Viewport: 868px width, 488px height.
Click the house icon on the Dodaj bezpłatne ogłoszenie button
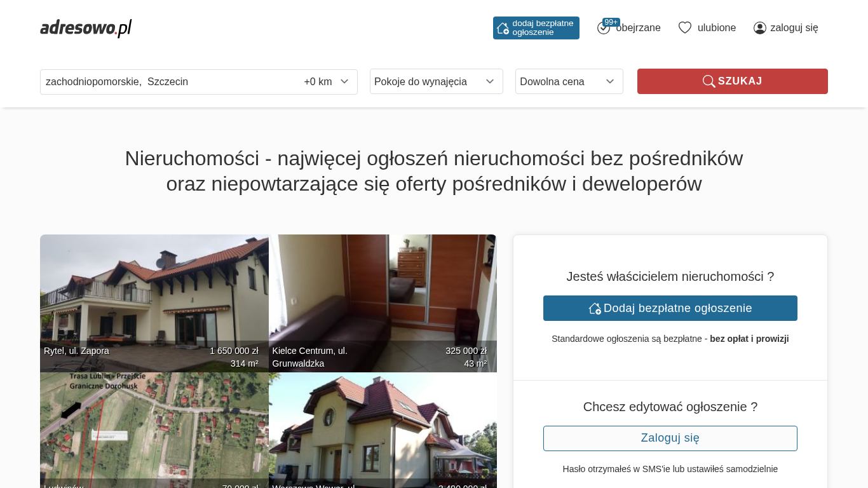point(595,308)
